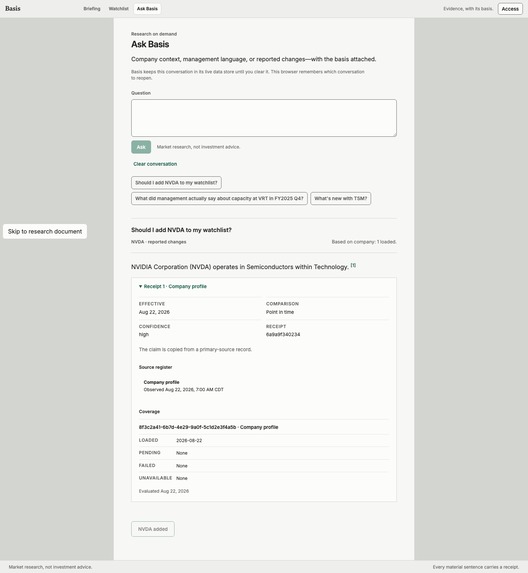Click the 'Source register' heading
The image size is (528, 573).
point(155,367)
